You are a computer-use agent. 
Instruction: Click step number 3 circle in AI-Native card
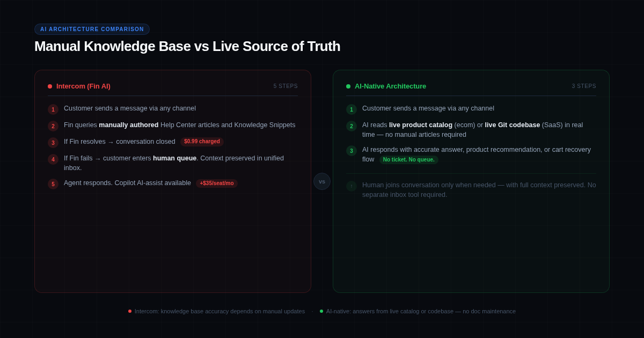point(352,151)
